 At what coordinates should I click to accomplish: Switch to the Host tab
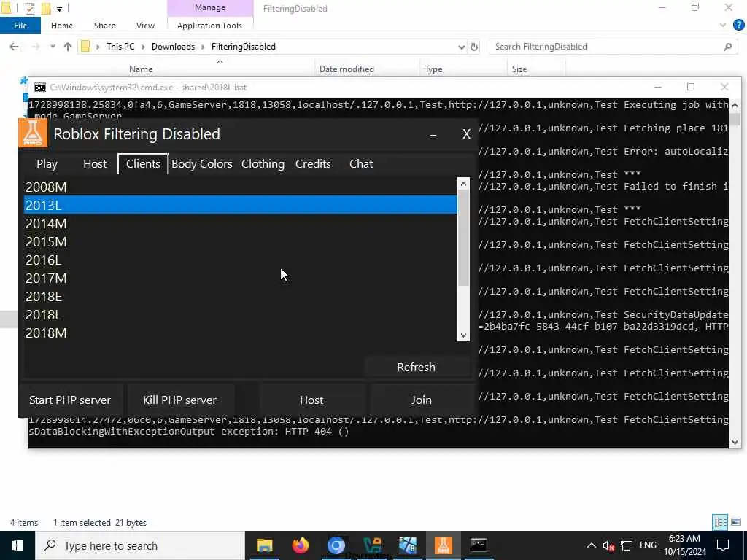[95, 164]
